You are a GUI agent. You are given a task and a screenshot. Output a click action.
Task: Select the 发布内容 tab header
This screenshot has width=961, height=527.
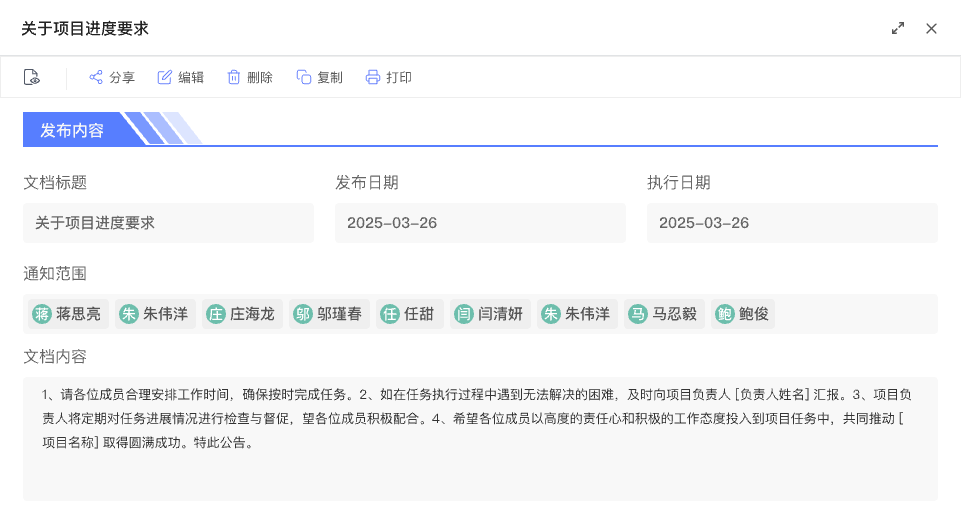pyautogui.click(x=72, y=130)
